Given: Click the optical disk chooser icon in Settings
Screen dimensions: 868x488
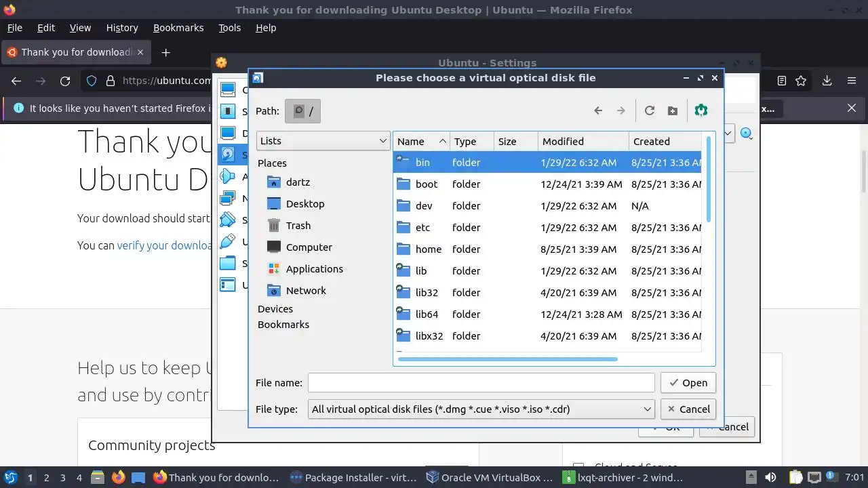Looking at the screenshot, I should click(x=746, y=134).
